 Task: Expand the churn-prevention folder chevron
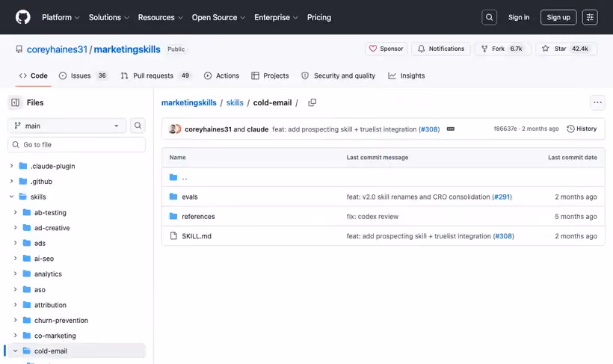coord(15,320)
